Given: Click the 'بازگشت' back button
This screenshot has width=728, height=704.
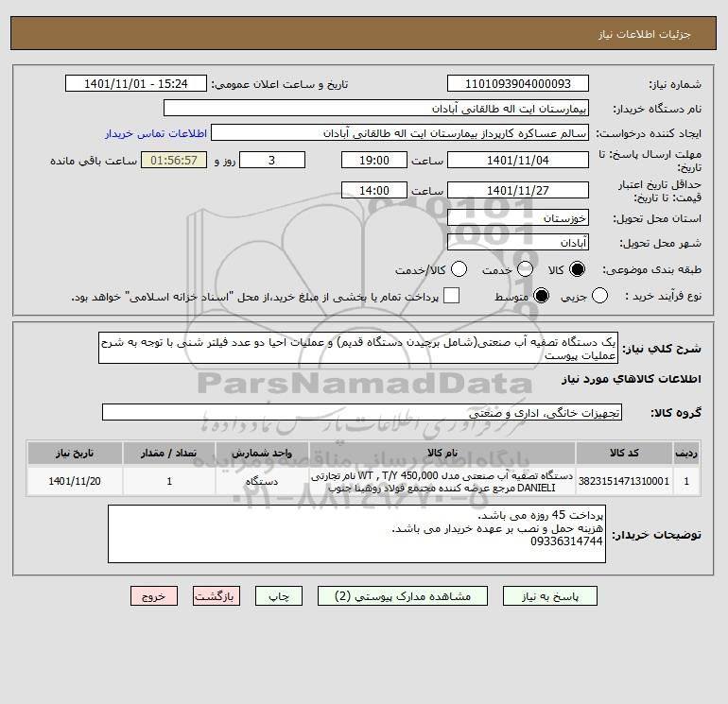Looking at the screenshot, I should pyautogui.click(x=217, y=596).
